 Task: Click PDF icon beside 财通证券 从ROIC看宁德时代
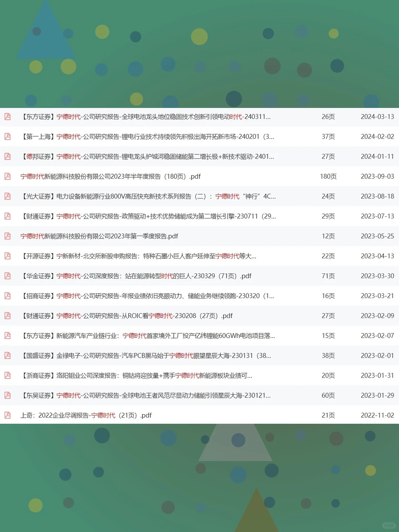click(x=7, y=316)
